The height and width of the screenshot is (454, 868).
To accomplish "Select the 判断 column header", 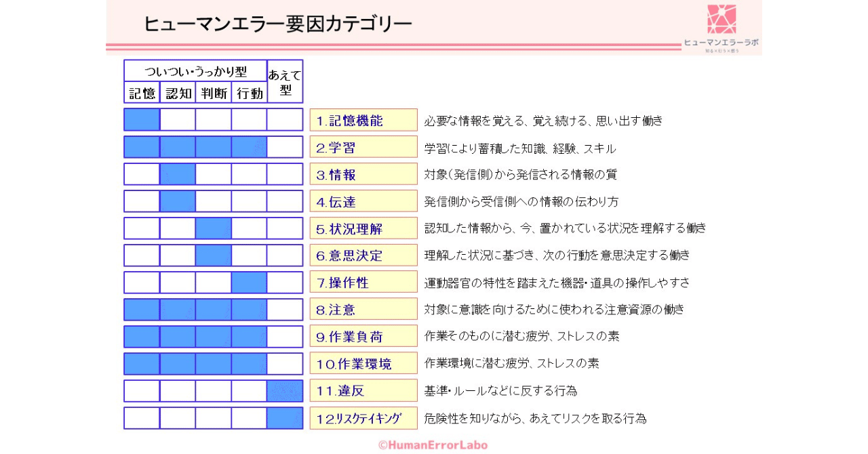I will 214,93.
